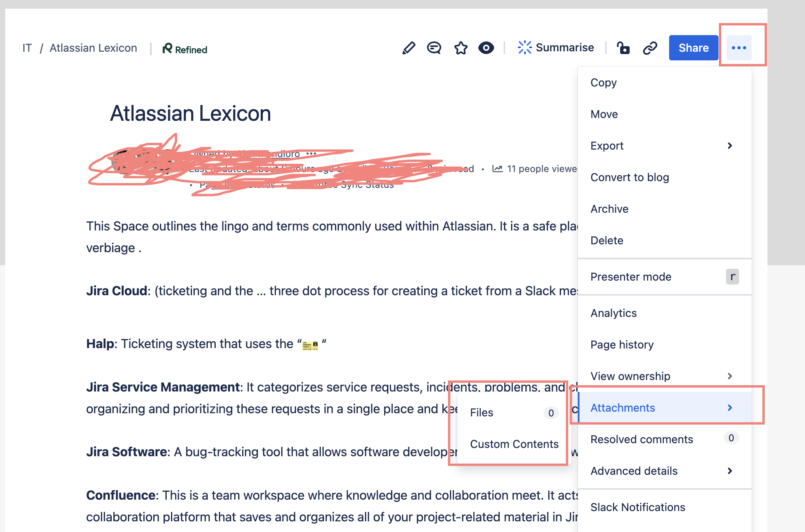The width and height of the screenshot is (805, 532).
Task: Select the edit pencil icon
Action: (x=409, y=48)
